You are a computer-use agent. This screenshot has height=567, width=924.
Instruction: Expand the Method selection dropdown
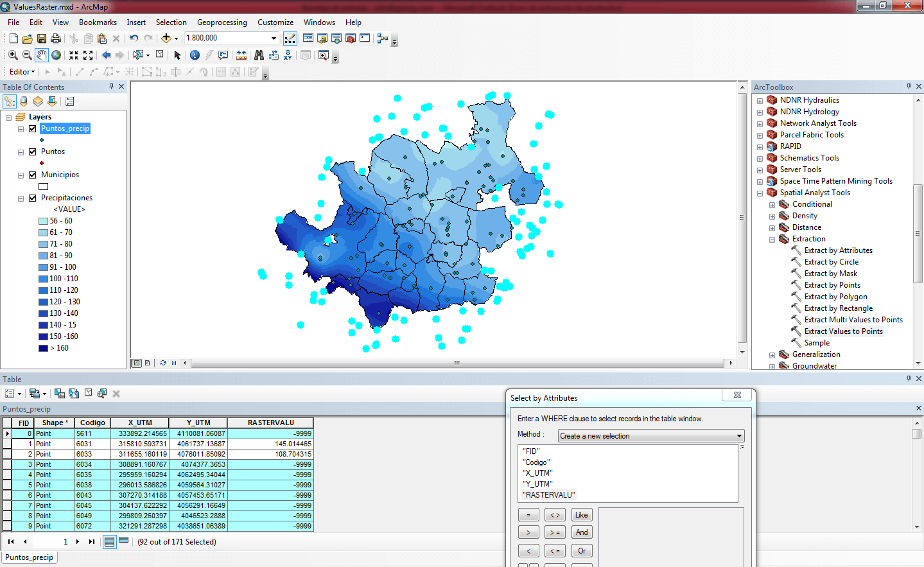(739, 436)
